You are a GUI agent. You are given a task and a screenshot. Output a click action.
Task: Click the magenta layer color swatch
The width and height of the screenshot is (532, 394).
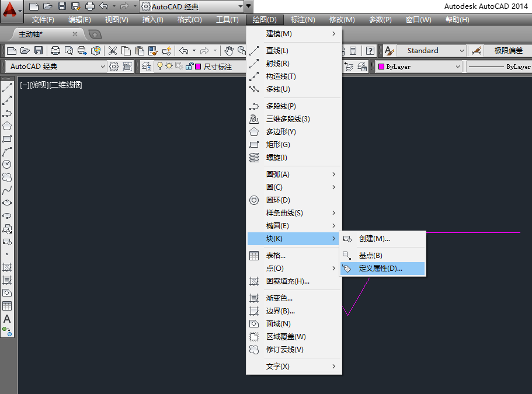coord(198,67)
